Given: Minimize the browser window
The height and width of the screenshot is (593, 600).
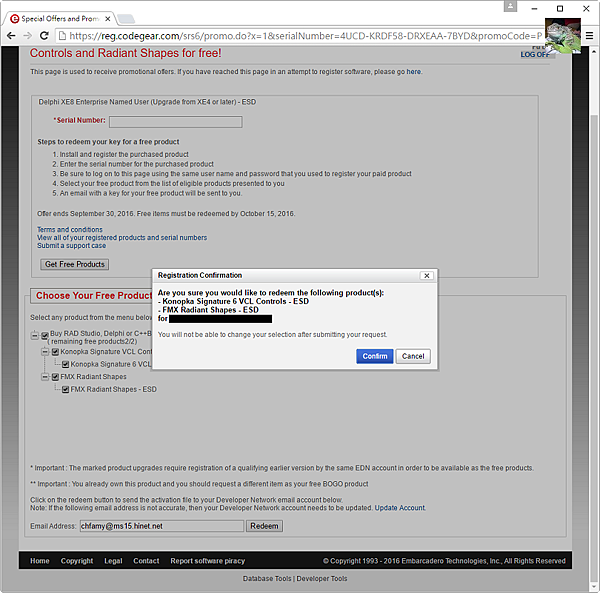Looking at the screenshot, I should pyautogui.click(x=535, y=8).
